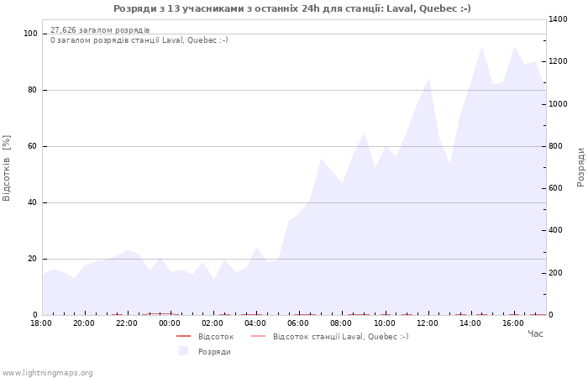Open the www.lightningmaps.org watermark link
Viewport: 588px width, 378px height.
[x=48, y=373]
